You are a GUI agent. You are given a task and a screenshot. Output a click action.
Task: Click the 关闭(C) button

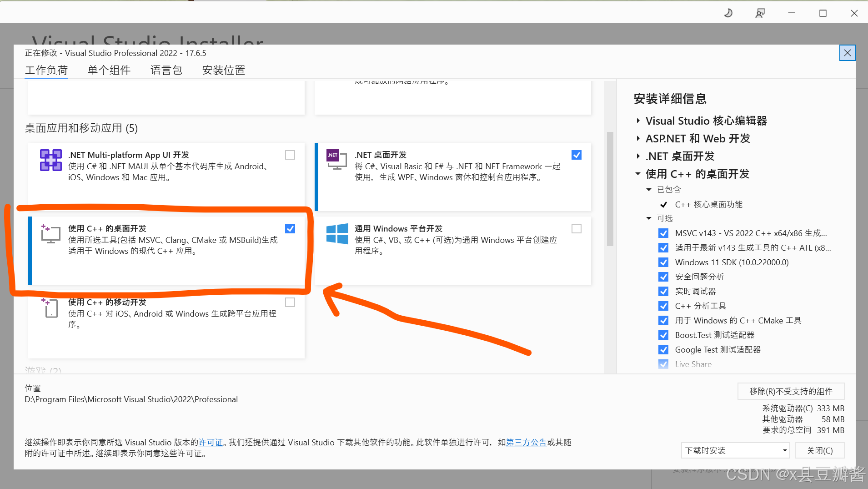pos(820,451)
